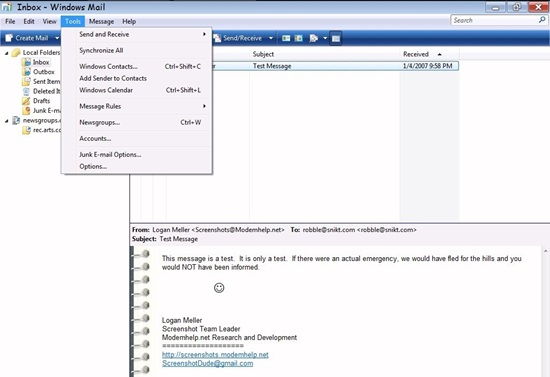Select the Sent Items folder
This screenshot has height=377, width=550.
click(x=46, y=81)
